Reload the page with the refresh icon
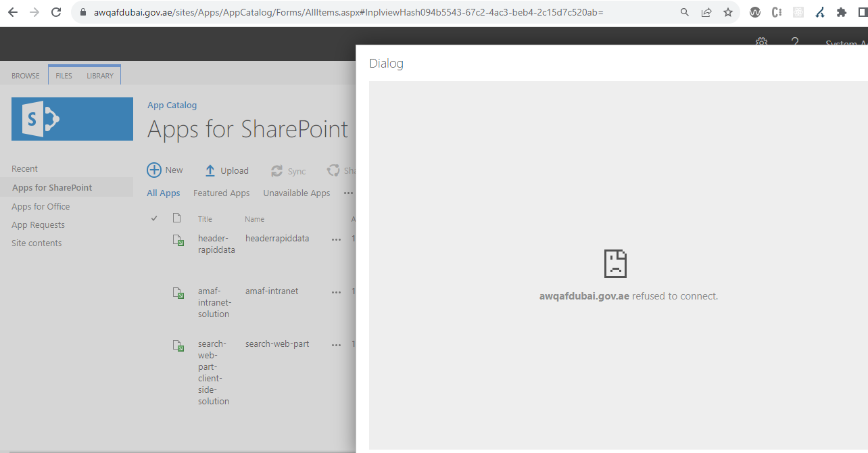 56,12
